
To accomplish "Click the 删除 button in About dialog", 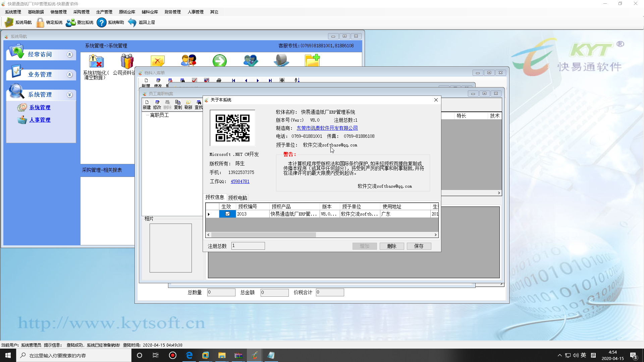I will tap(392, 246).
